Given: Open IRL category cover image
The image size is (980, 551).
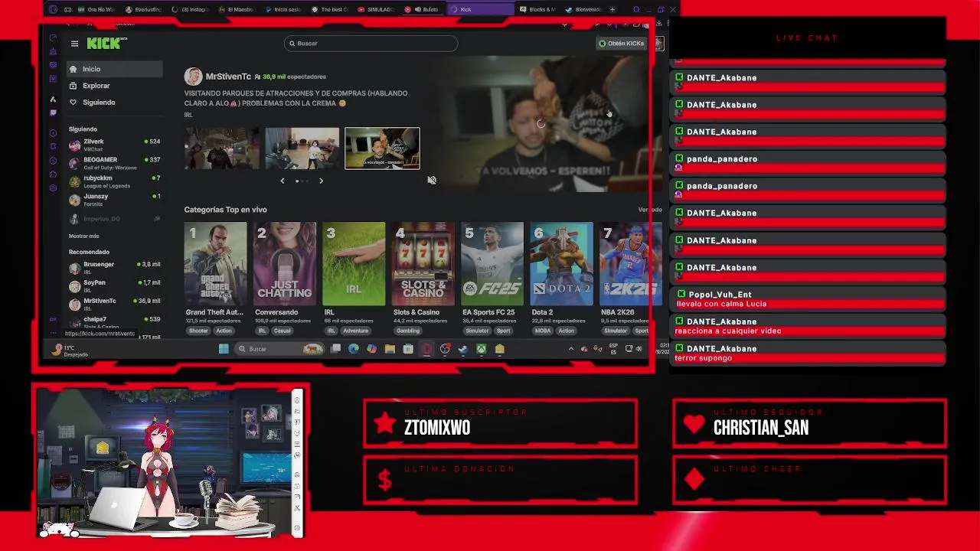Looking at the screenshot, I should (x=354, y=264).
